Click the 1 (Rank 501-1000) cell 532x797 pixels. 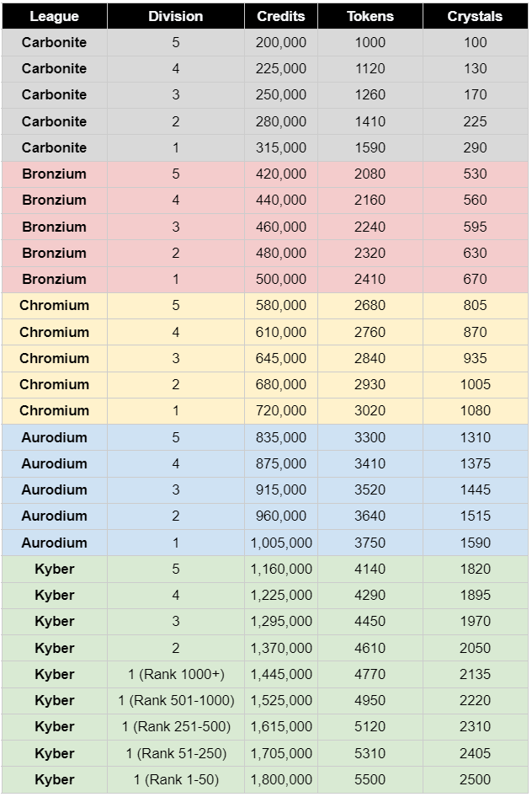tap(175, 700)
